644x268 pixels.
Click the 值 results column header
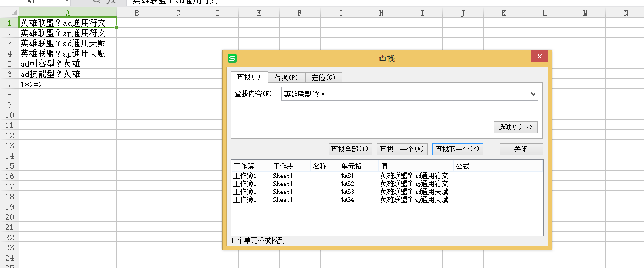416,166
